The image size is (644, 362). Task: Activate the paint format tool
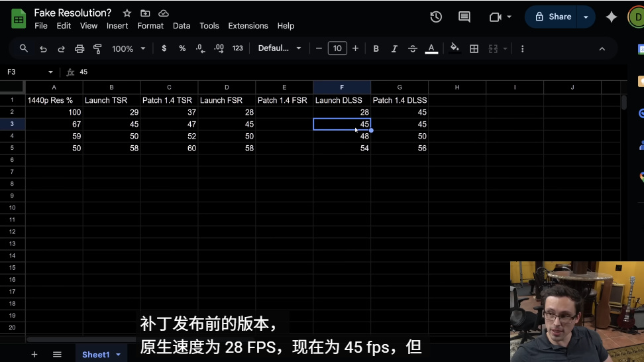pos(97,49)
